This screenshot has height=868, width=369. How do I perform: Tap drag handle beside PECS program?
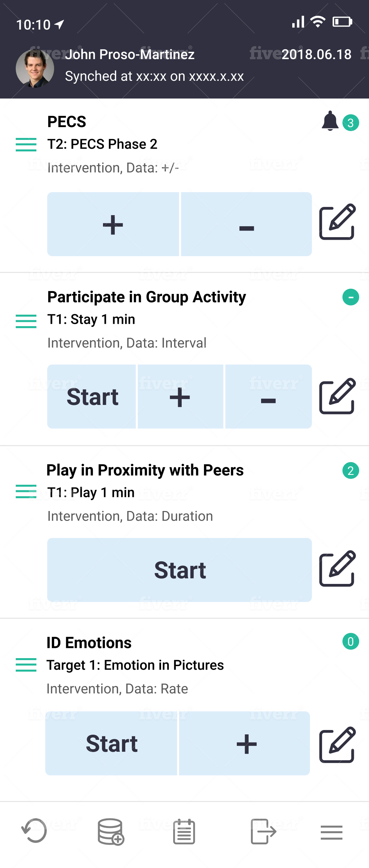[x=26, y=145]
